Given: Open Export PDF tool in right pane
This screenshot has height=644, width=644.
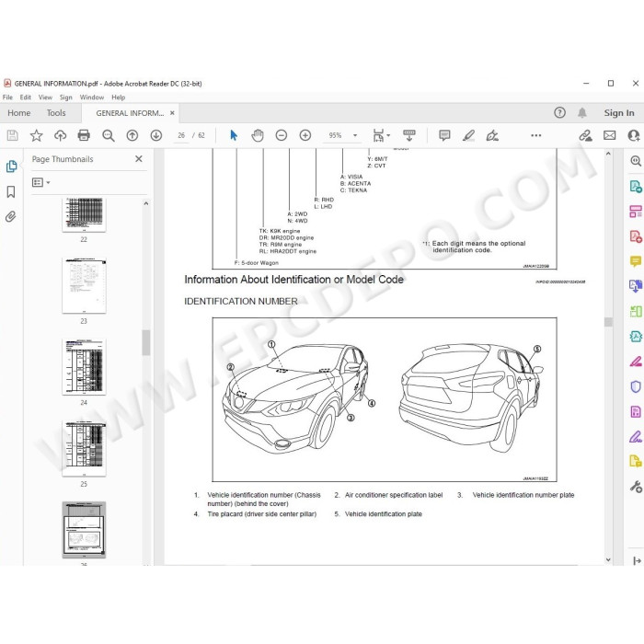Looking at the screenshot, I should (636, 187).
